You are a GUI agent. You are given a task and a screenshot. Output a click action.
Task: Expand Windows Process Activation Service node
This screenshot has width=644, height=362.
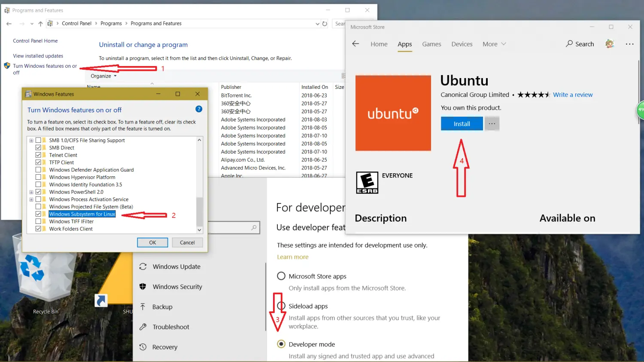tap(31, 199)
